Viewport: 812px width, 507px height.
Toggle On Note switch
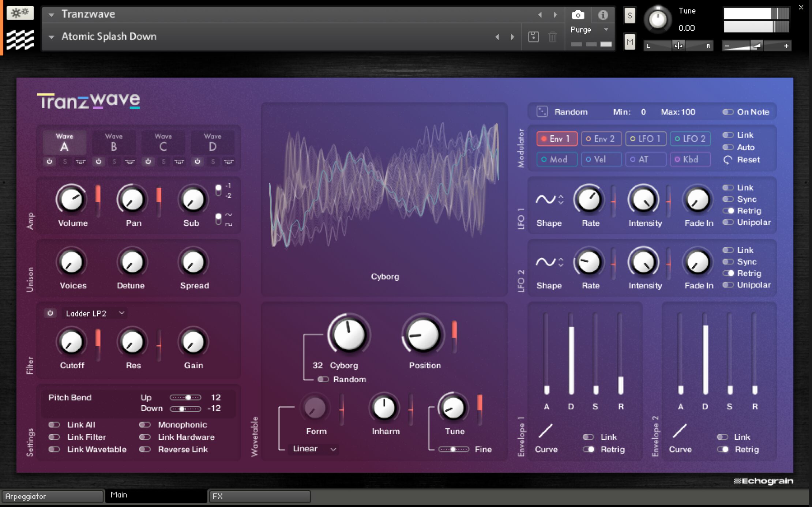[x=728, y=112]
